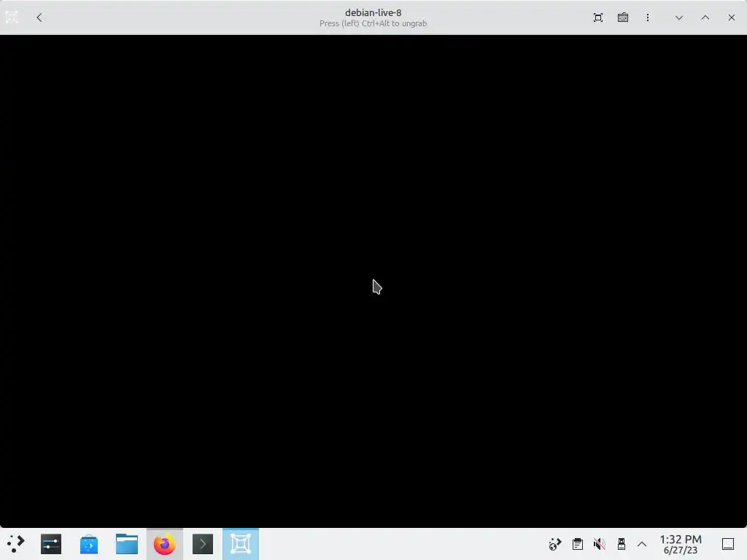Expand hidden system tray icons

click(642, 544)
